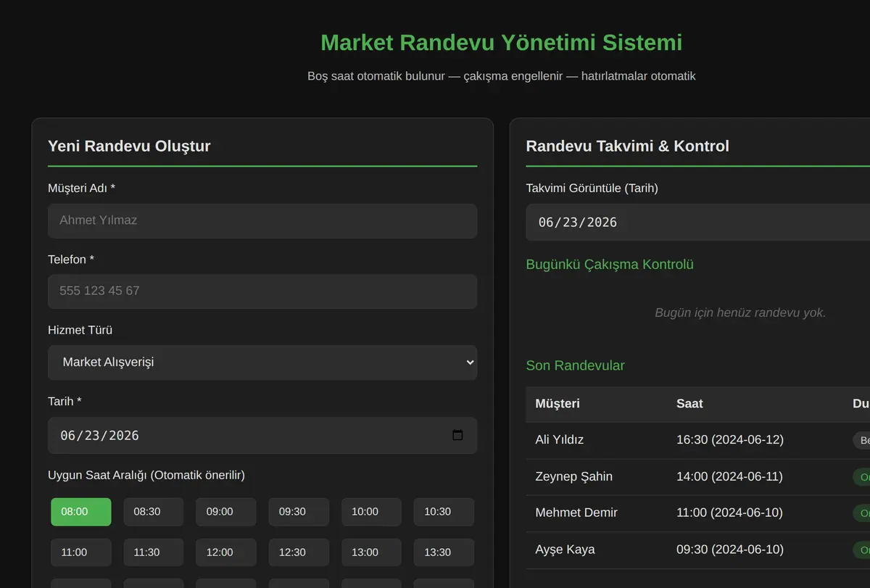The width and height of the screenshot is (870, 588).
Task: Open the Hizmet Türü dropdown
Action: (x=262, y=362)
